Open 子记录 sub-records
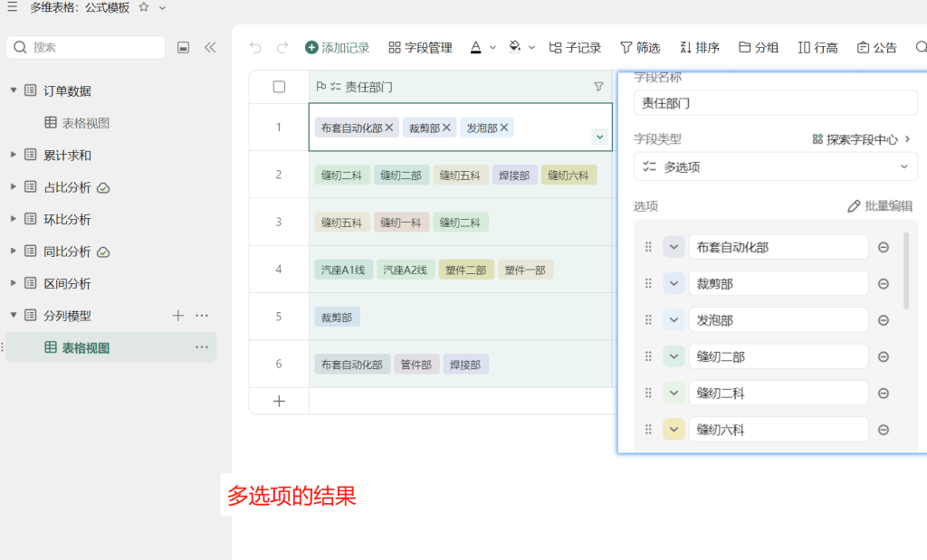Viewport: 927px width, 560px height. [575, 47]
